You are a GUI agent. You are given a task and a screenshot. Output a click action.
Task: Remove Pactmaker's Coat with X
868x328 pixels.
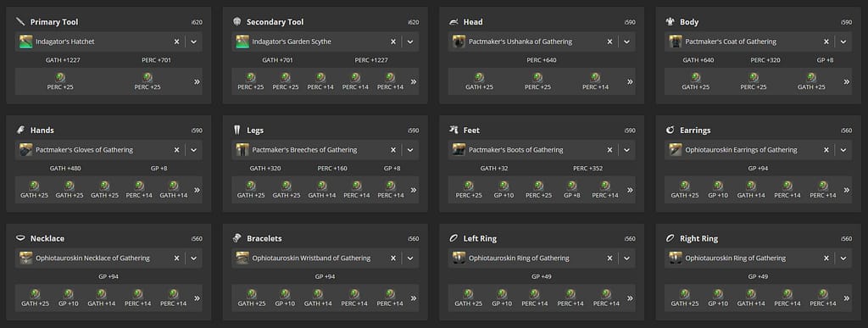(x=826, y=42)
